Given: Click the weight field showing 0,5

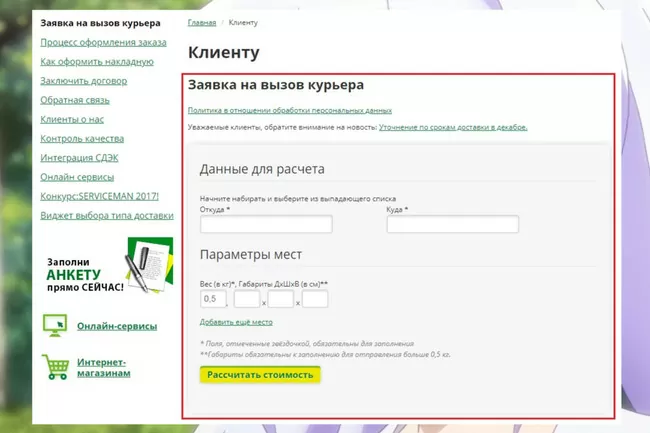Looking at the screenshot, I should click(x=212, y=299).
